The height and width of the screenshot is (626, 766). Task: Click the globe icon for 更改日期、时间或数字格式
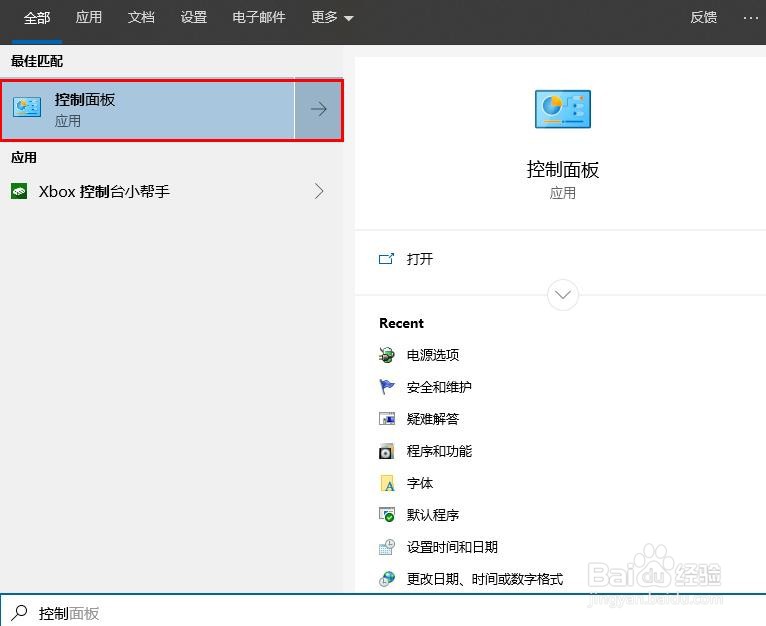coord(386,579)
